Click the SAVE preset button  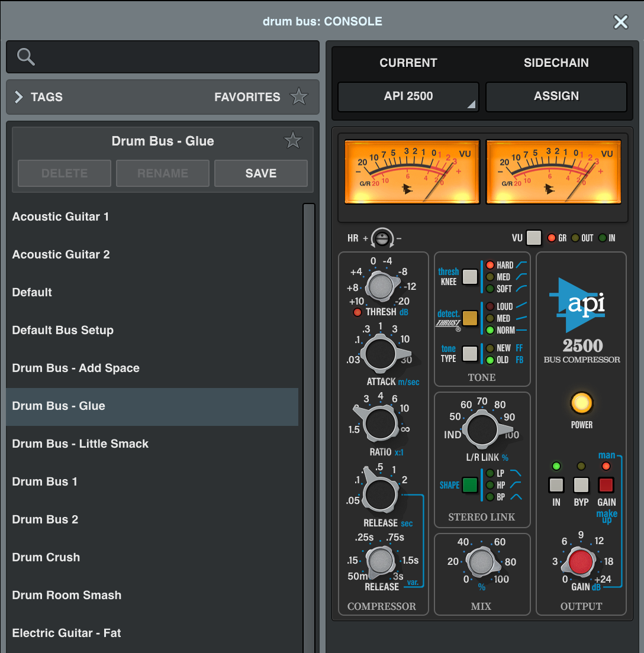(x=261, y=173)
